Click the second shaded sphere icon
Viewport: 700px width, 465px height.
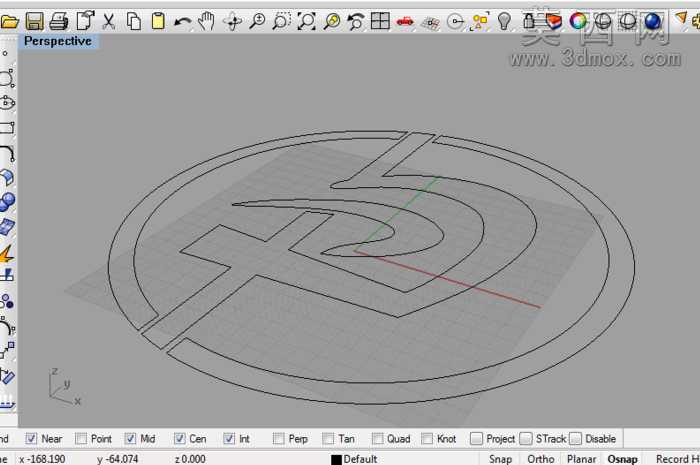click(628, 21)
